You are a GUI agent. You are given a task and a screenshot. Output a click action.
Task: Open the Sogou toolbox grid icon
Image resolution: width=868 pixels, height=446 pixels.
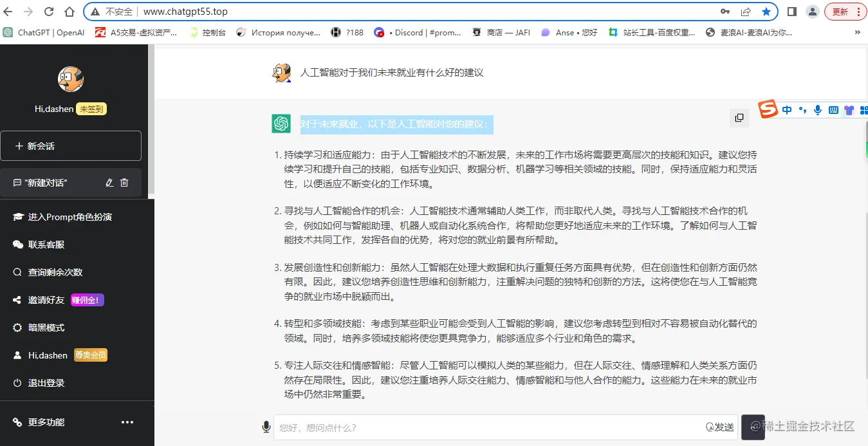click(863, 110)
